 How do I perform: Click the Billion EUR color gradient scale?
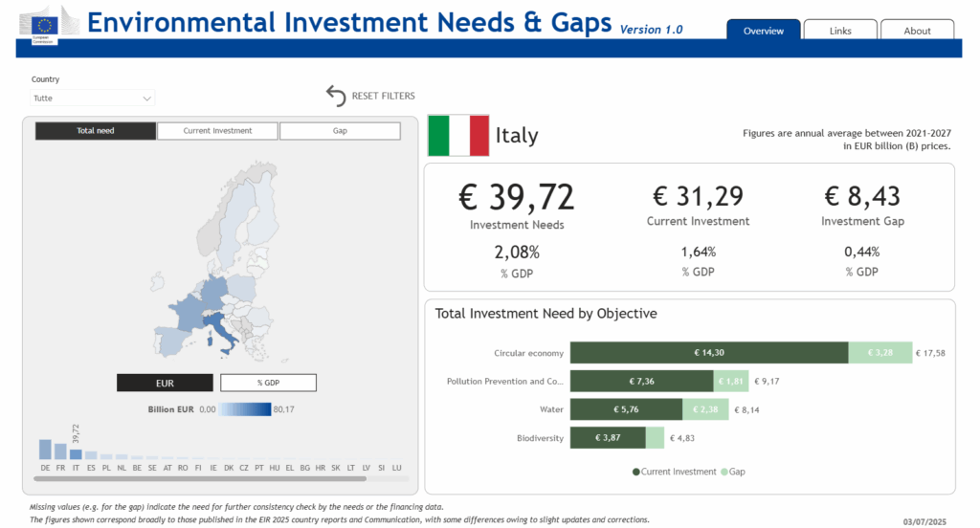click(x=245, y=408)
